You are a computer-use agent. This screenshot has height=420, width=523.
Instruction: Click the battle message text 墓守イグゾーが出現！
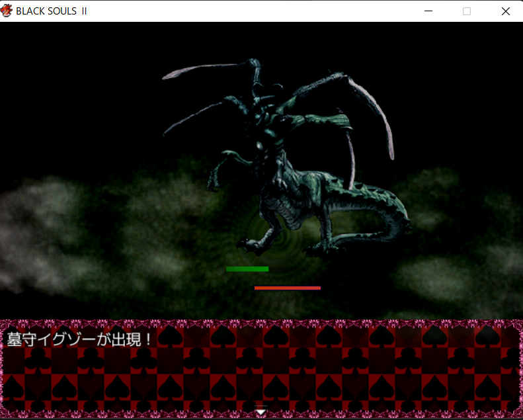click(79, 339)
